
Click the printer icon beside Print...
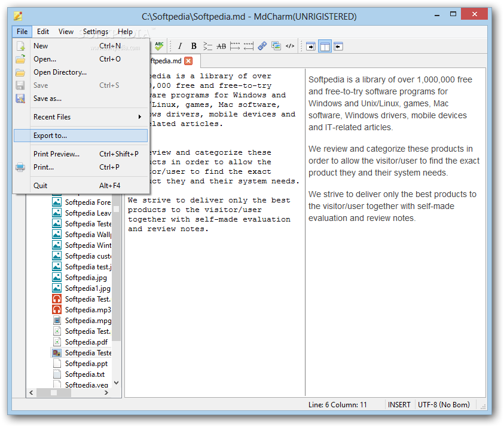pos(20,167)
